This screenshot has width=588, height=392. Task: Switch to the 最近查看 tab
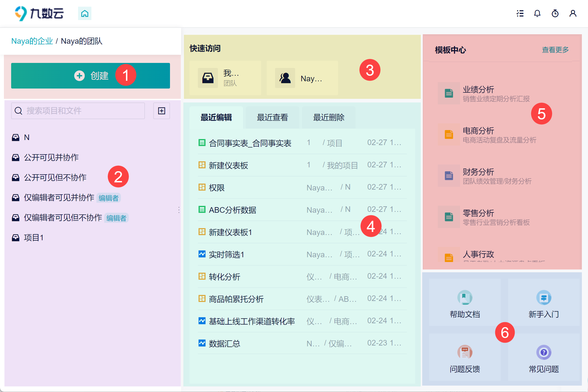pyautogui.click(x=272, y=117)
